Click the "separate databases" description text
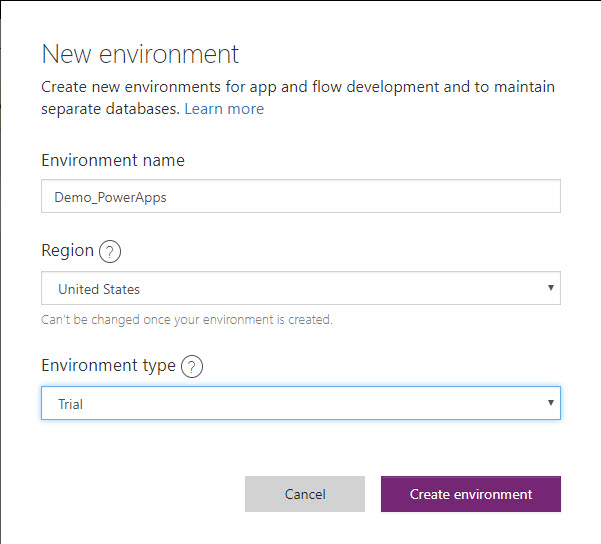The image size is (601, 544). coord(110,109)
